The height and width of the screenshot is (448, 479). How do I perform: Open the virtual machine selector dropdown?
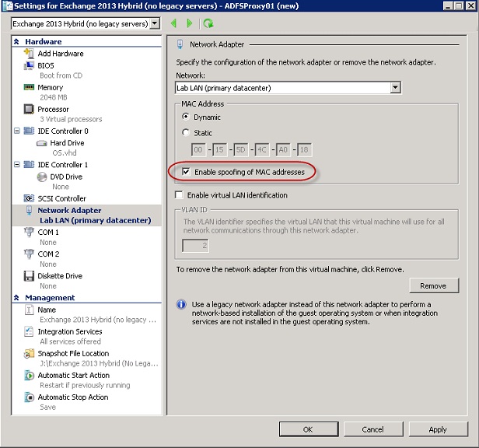(x=156, y=23)
